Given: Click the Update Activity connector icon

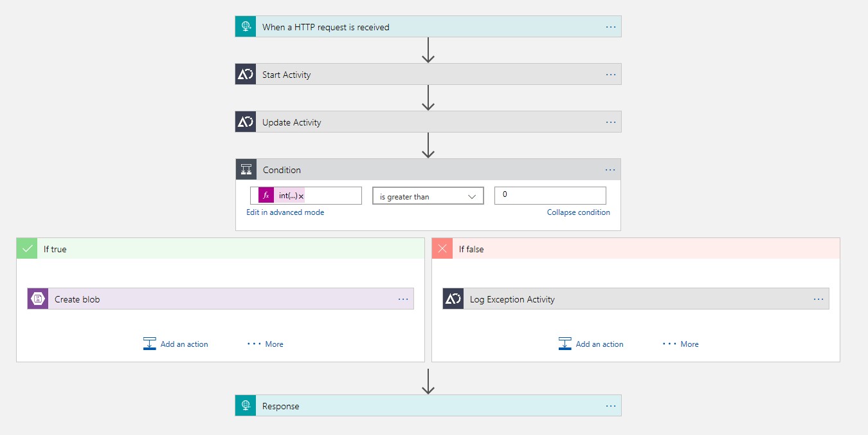Looking at the screenshot, I should [246, 122].
